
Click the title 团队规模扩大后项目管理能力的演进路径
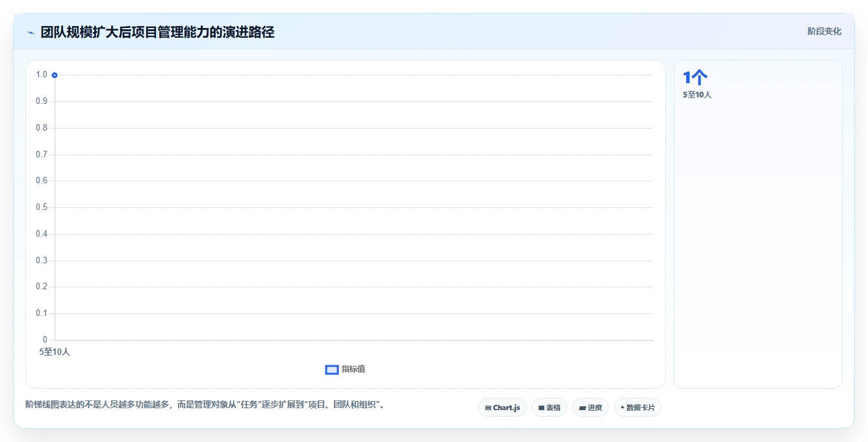click(157, 32)
